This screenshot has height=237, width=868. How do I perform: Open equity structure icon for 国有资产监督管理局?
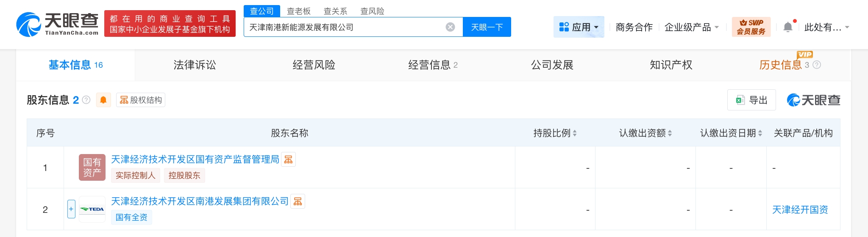click(x=288, y=160)
